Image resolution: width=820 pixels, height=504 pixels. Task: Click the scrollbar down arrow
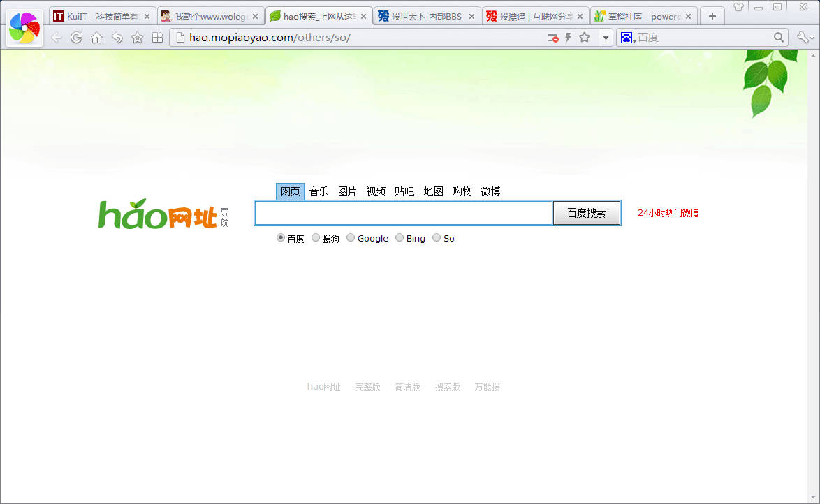tap(813, 497)
